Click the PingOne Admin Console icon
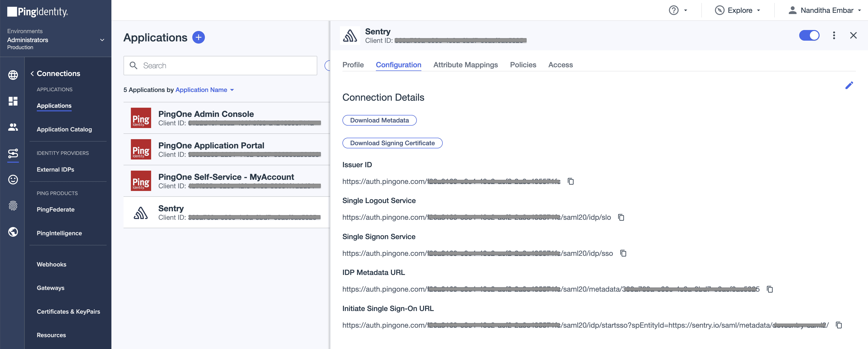This screenshot has height=349, width=868. click(x=141, y=118)
